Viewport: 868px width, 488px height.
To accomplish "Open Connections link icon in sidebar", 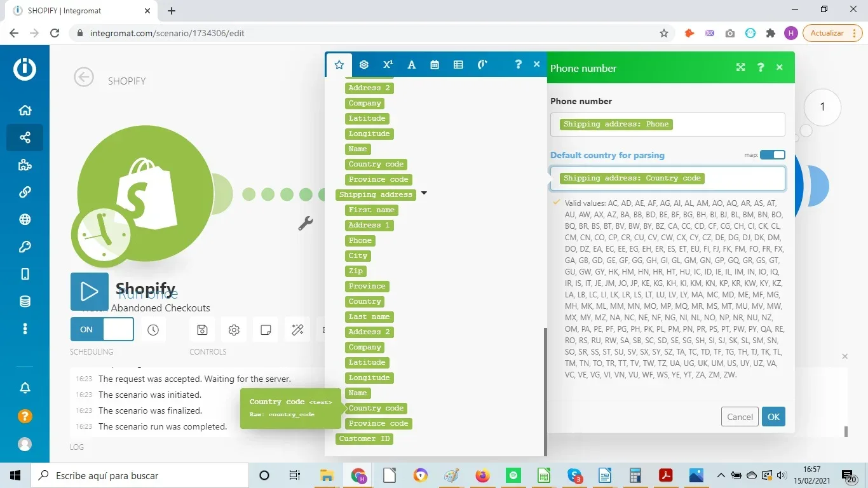I will 25,192.
